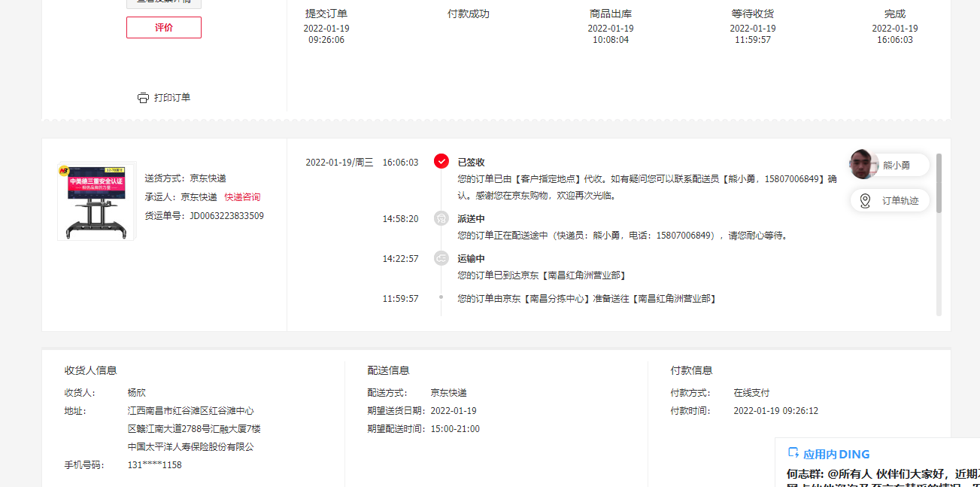Click the 熊小勇 courier name chip
The width and height of the screenshot is (980, 487).
click(897, 165)
